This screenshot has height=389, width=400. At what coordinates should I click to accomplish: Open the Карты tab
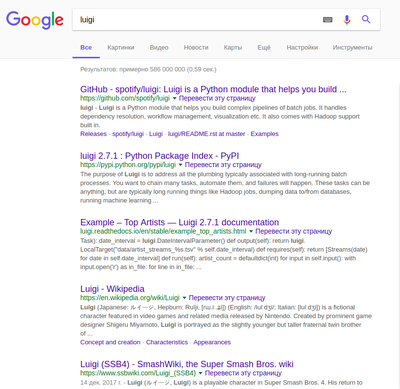(x=233, y=48)
